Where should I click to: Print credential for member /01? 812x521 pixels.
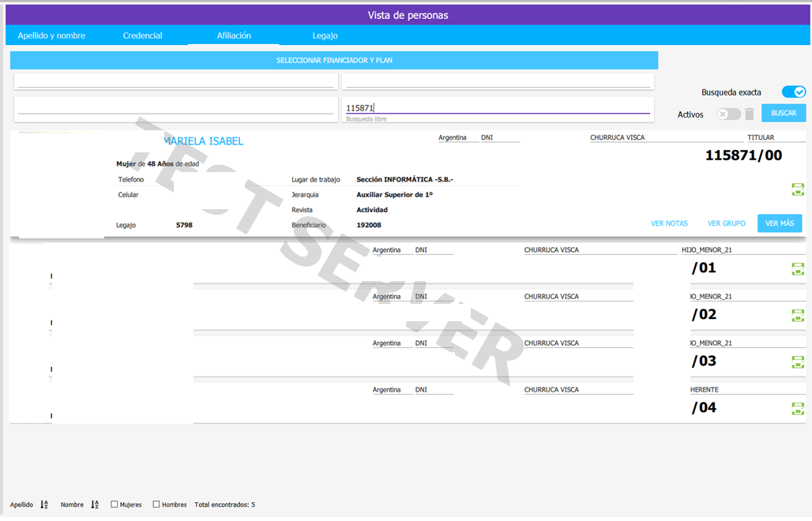pyautogui.click(x=798, y=269)
